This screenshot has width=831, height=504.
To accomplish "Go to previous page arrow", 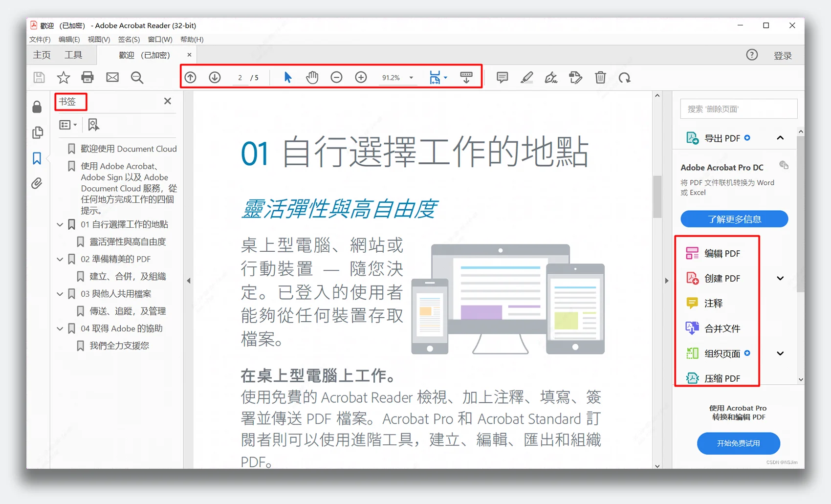I will pyautogui.click(x=191, y=77).
